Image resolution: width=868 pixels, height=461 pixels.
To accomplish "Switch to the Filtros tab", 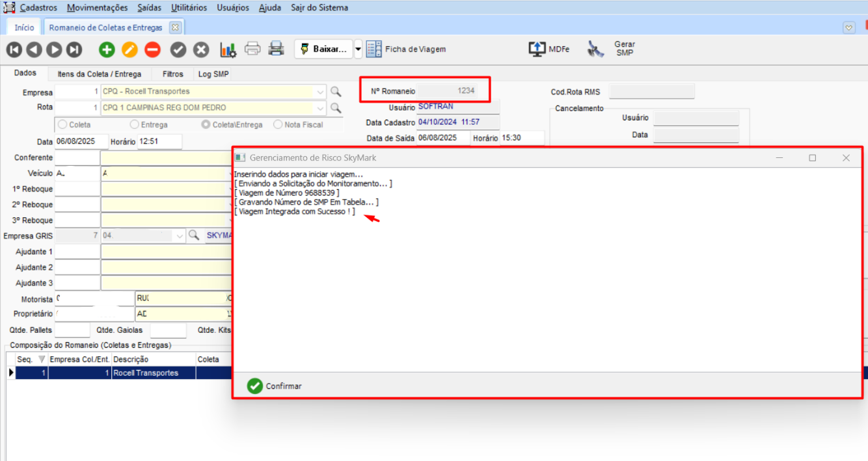I will click(173, 74).
